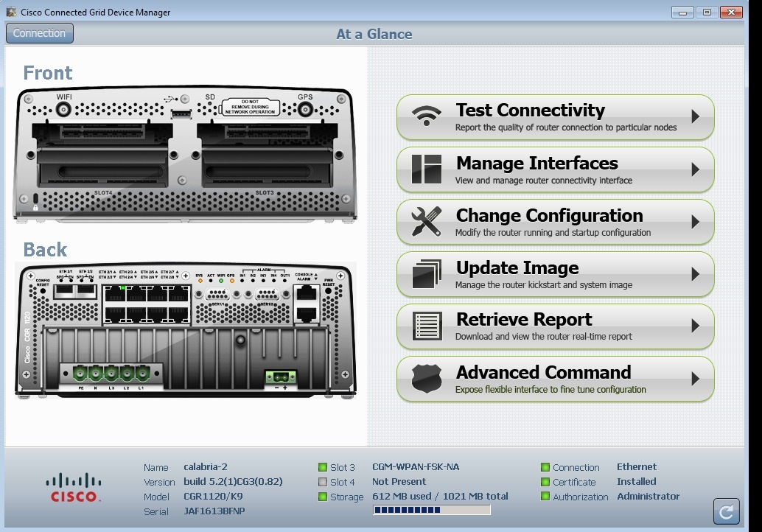This screenshot has height=532, width=762.
Task: Click the 'Administrator' authorization value
Action: (649, 496)
